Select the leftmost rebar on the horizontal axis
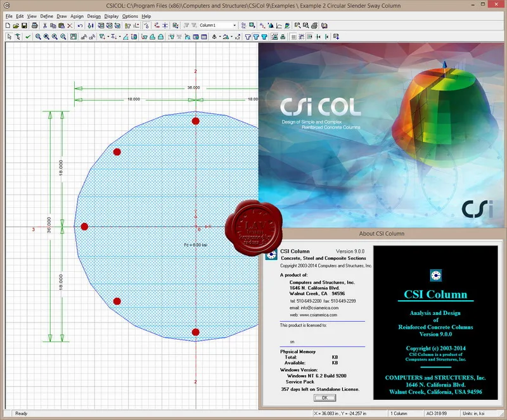 84,227
